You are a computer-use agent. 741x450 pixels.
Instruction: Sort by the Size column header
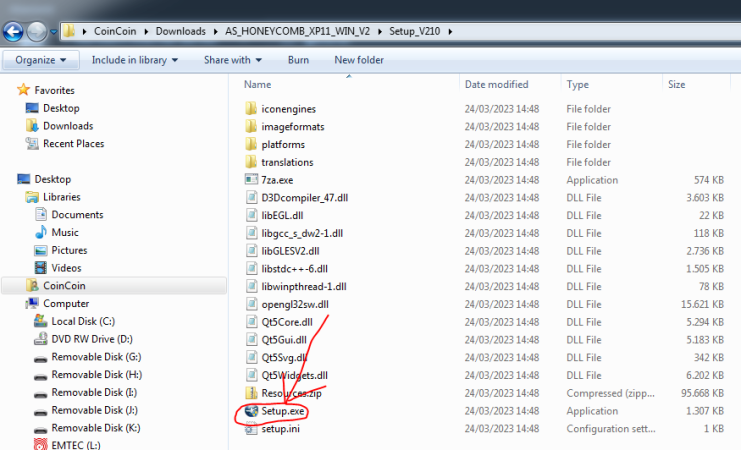coord(676,84)
